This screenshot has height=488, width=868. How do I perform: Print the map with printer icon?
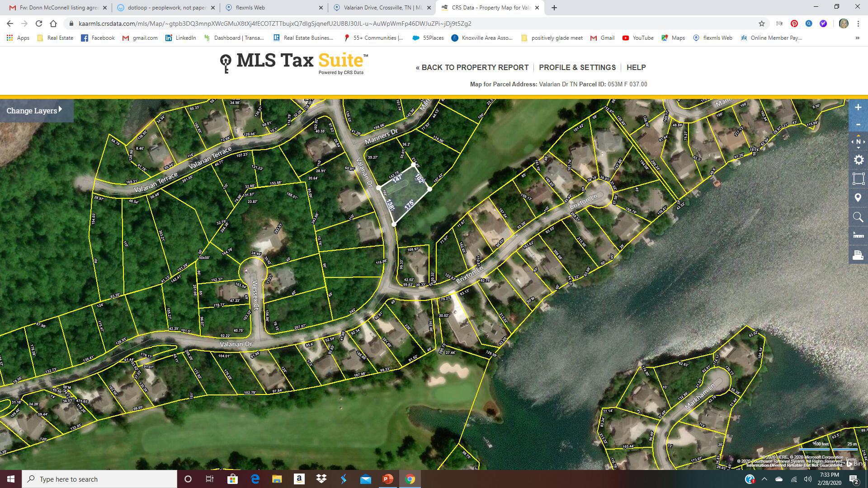pos(858,255)
